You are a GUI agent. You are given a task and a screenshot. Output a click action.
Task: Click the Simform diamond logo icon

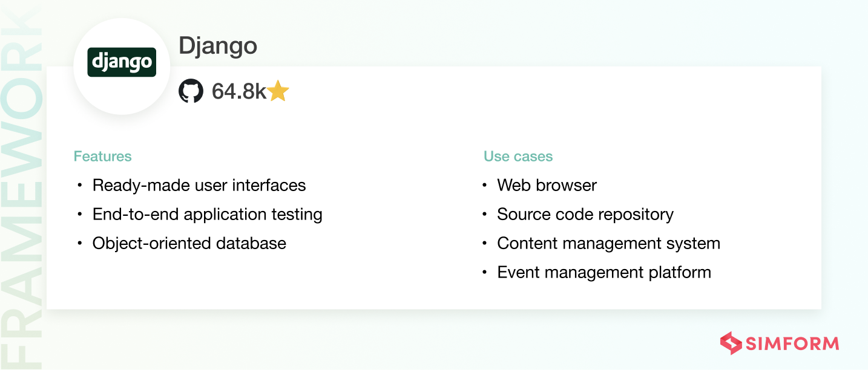(731, 343)
